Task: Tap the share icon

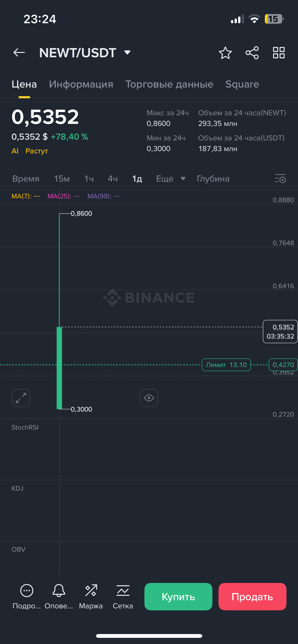Action: pos(252,53)
